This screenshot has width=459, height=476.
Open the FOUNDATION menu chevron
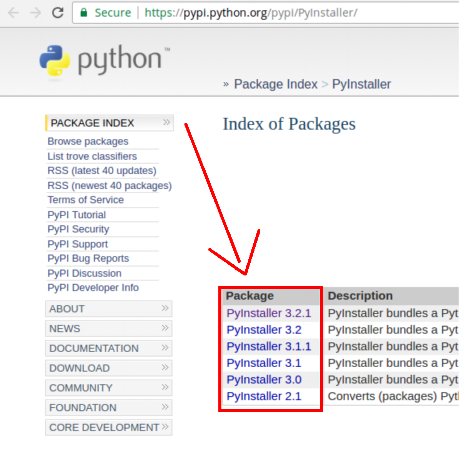click(x=165, y=407)
